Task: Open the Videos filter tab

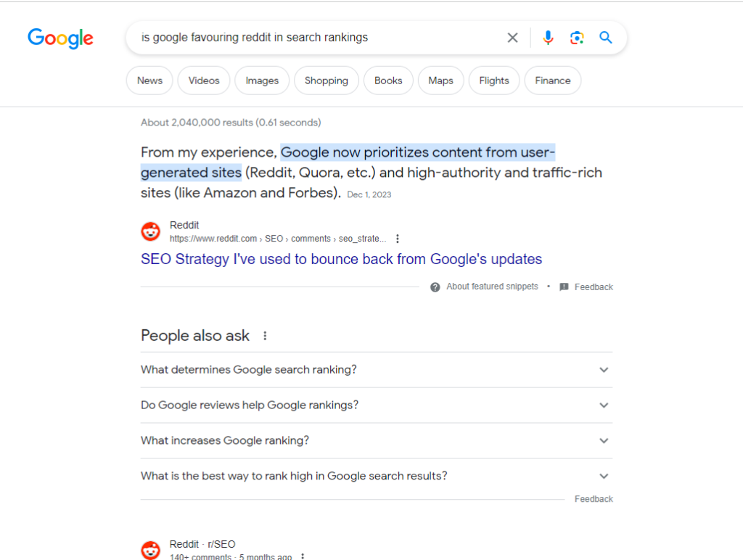Action: pyautogui.click(x=204, y=81)
